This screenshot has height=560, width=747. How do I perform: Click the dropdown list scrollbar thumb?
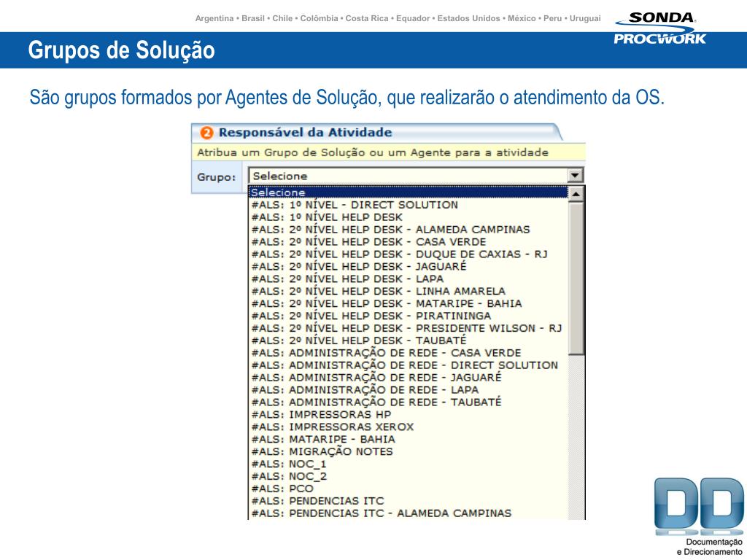coord(576,279)
